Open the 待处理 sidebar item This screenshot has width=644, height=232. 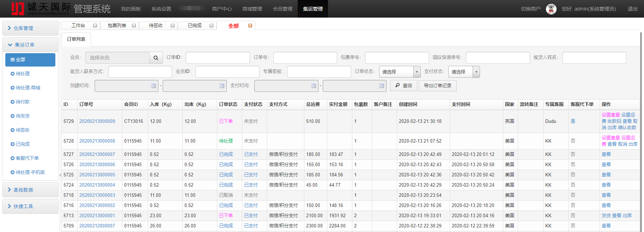pyautogui.click(x=23, y=74)
